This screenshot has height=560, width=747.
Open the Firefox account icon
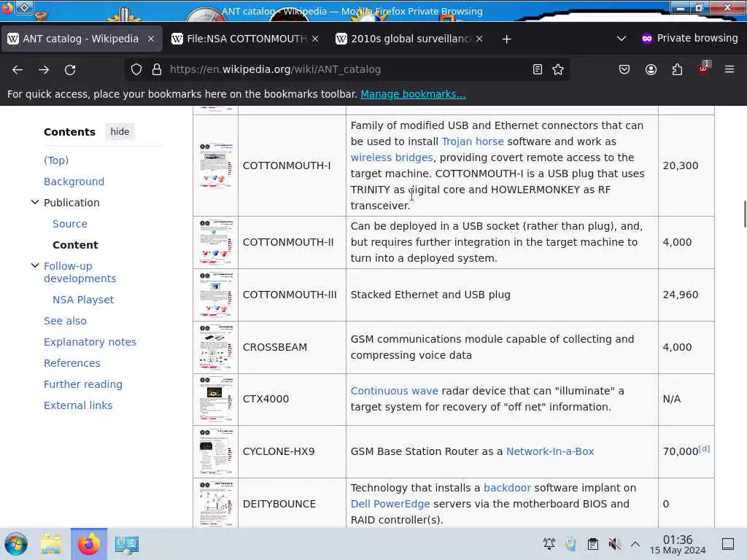click(651, 69)
